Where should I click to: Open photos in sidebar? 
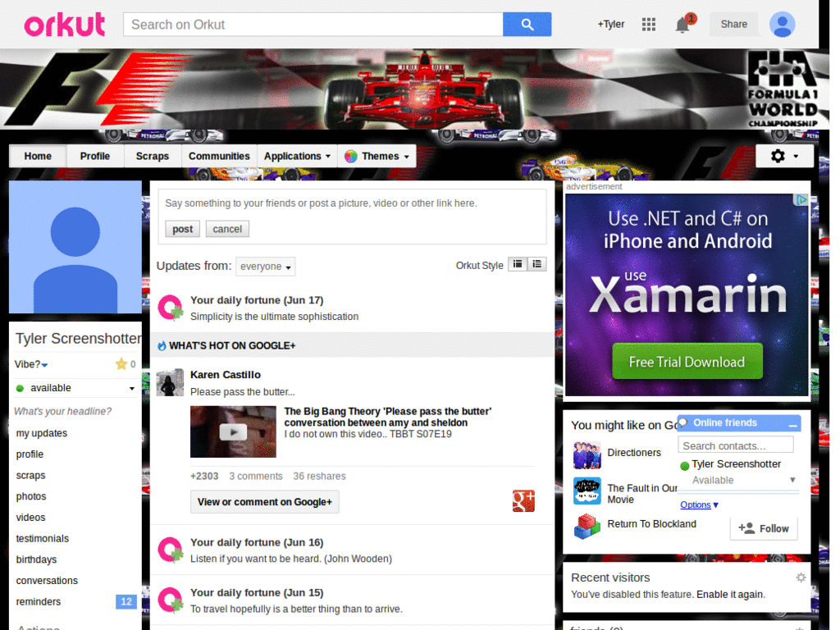31,496
